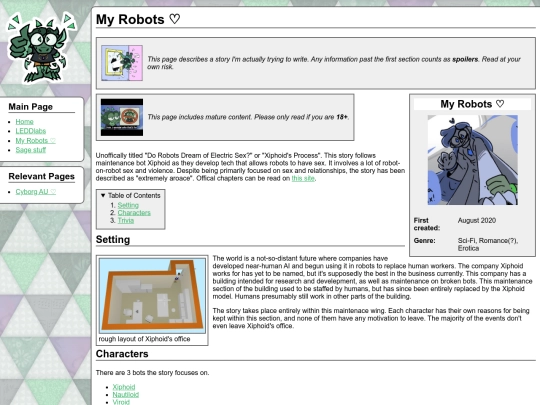Jump to Trivia in table of contents
This screenshot has height=405, width=540.
126,220
